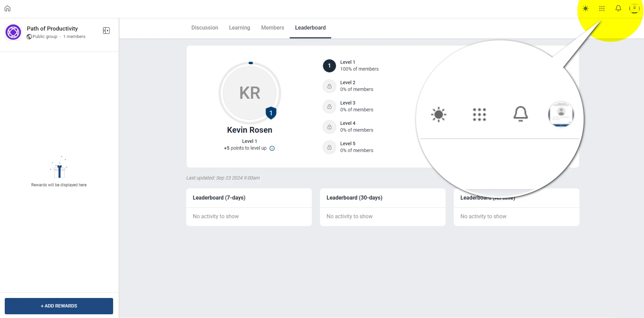This screenshot has height=318, width=644.
Task: Click the rewards gift icon
Action: pos(59,168)
